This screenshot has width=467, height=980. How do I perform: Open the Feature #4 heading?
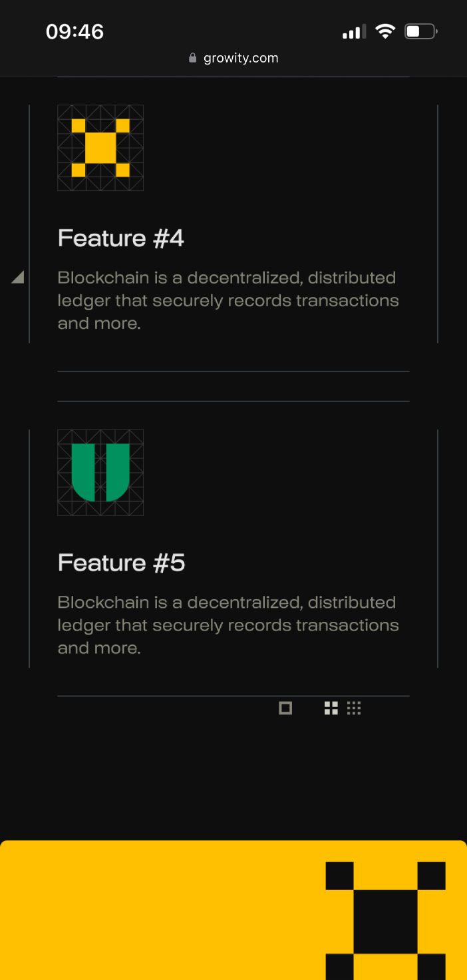point(121,238)
